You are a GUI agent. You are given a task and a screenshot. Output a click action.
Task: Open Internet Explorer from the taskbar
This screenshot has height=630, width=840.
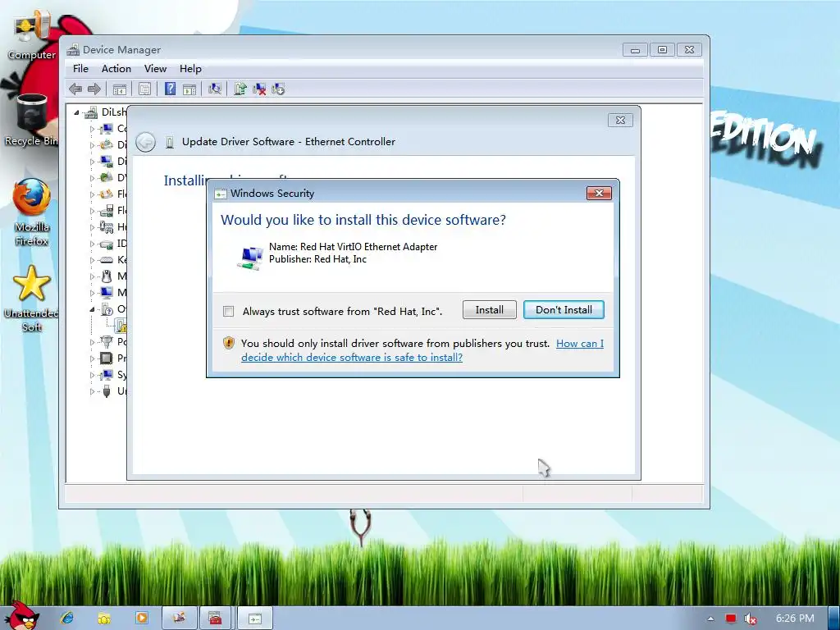[x=67, y=618]
